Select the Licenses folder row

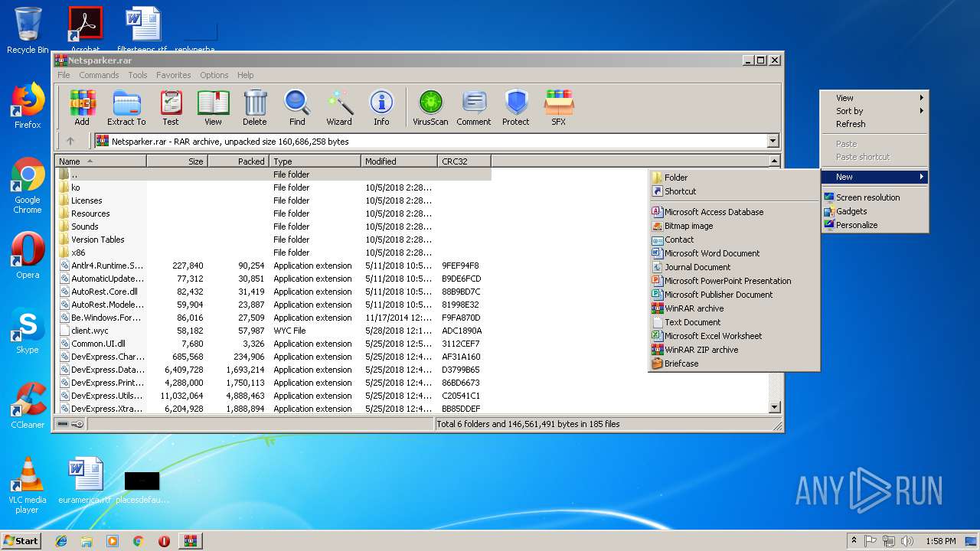click(x=273, y=201)
